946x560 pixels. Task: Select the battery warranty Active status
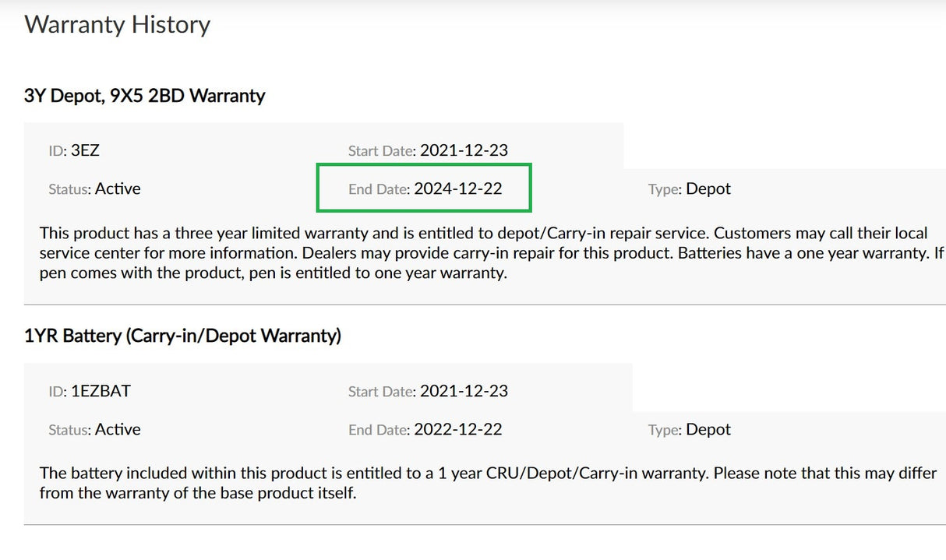coord(117,429)
